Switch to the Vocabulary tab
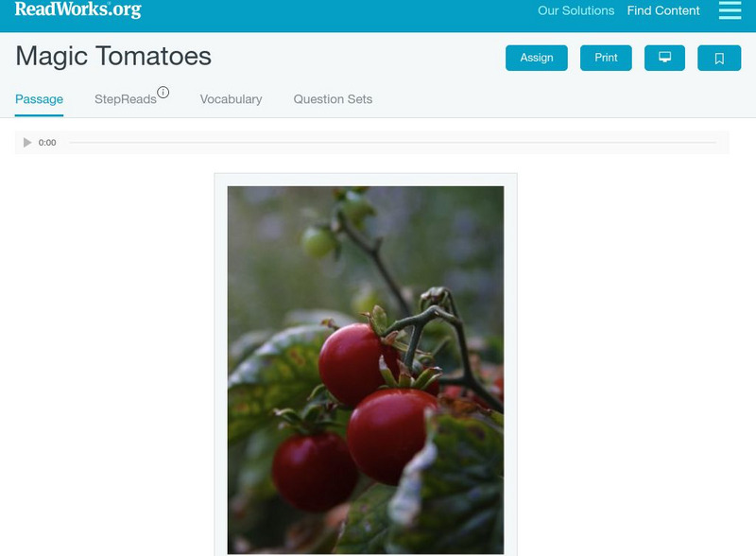Image resolution: width=756 pixels, height=556 pixels. click(231, 99)
